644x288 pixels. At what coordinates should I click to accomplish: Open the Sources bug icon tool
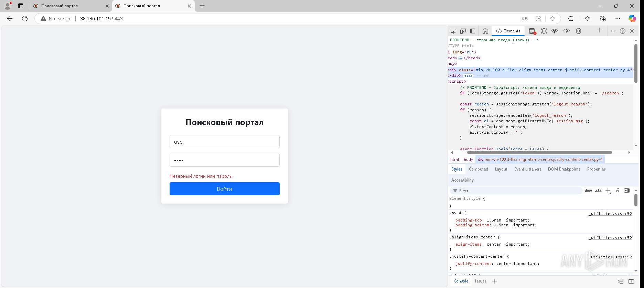544,31
